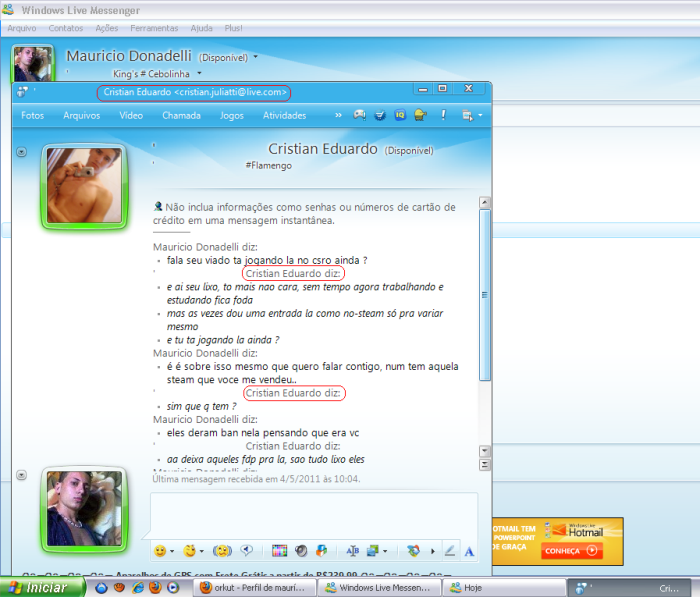Click the exclamation mark icon in toolbar
The width and height of the screenshot is (700, 597).
(x=443, y=115)
